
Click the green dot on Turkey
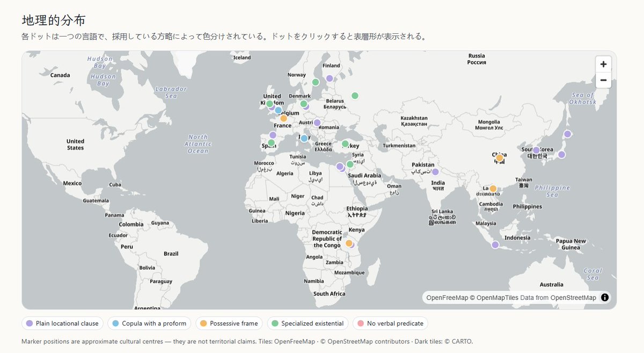(x=345, y=144)
